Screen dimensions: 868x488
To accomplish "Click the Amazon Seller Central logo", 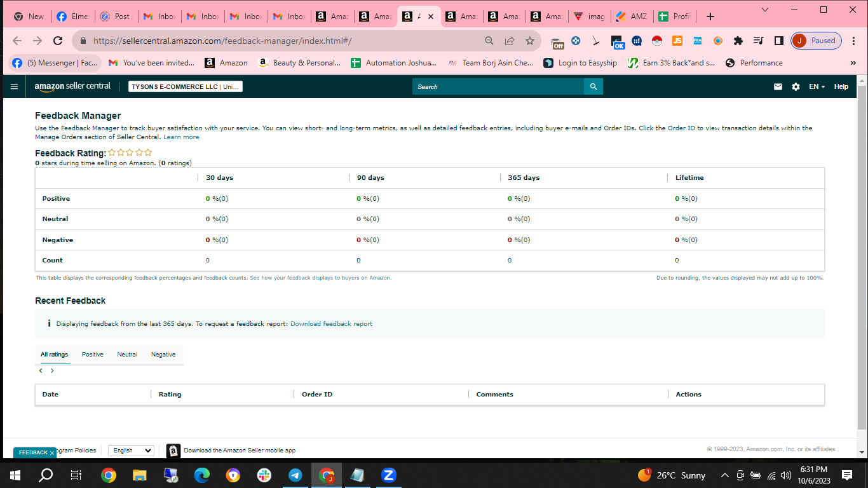I will point(72,86).
